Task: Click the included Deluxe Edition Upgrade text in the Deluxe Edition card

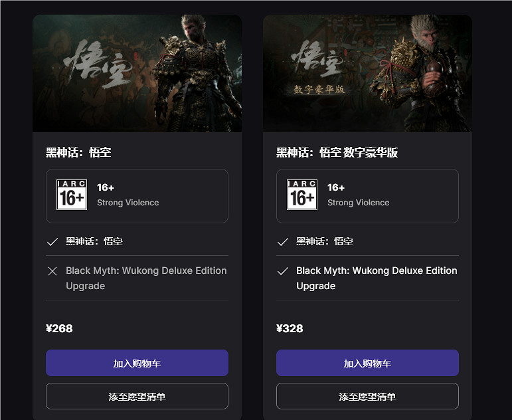Action: tap(377, 278)
